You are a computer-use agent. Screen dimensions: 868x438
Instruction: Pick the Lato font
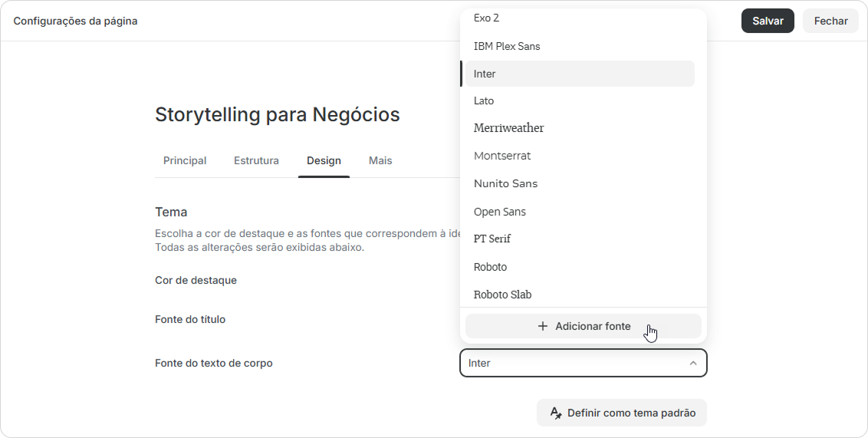[x=580, y=100]
